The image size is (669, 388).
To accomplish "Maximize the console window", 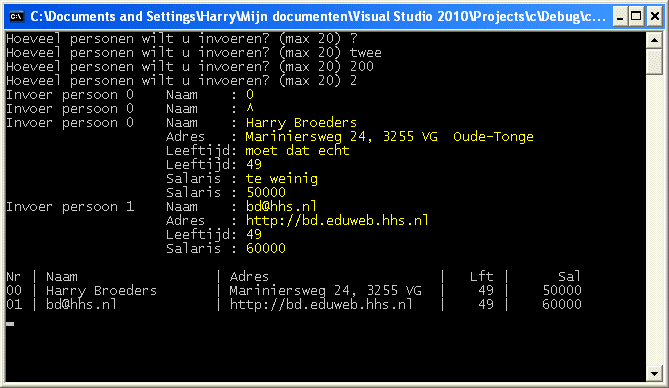I will (636, 17).
